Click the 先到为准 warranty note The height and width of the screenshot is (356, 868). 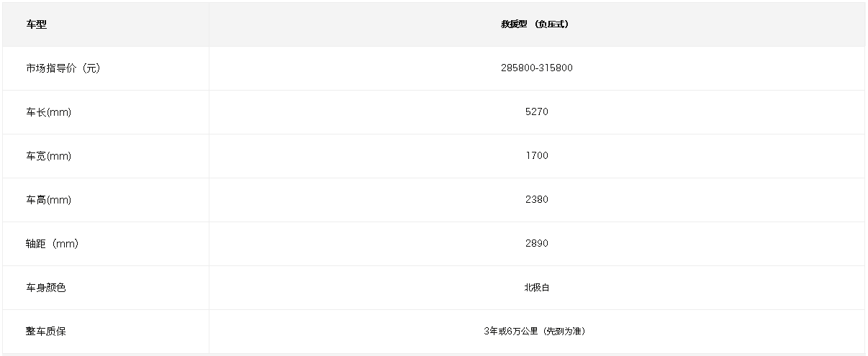tap(565, 332)
